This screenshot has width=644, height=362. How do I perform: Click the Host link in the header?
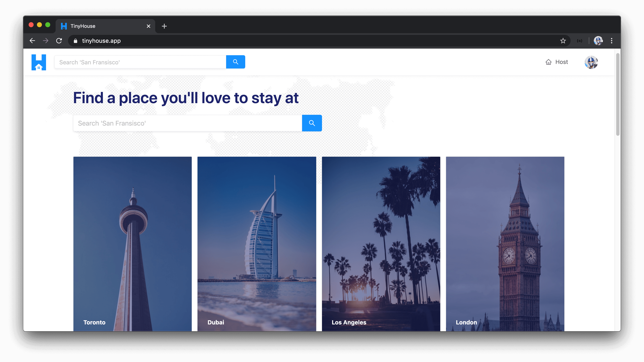tap(556, 62)
